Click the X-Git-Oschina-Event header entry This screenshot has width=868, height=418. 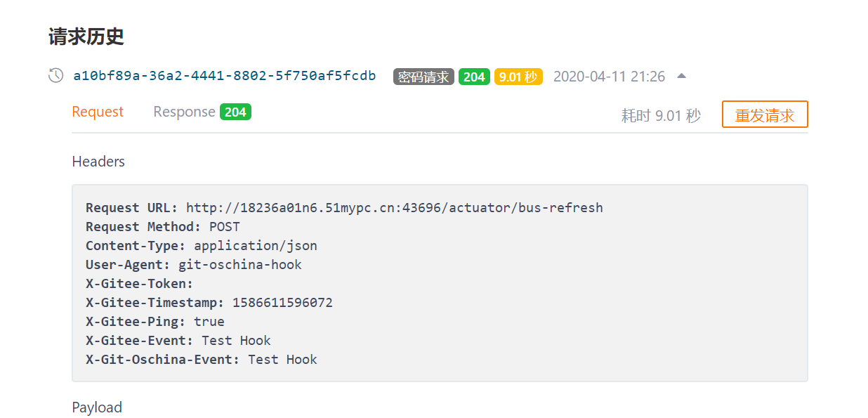(201, 359)
